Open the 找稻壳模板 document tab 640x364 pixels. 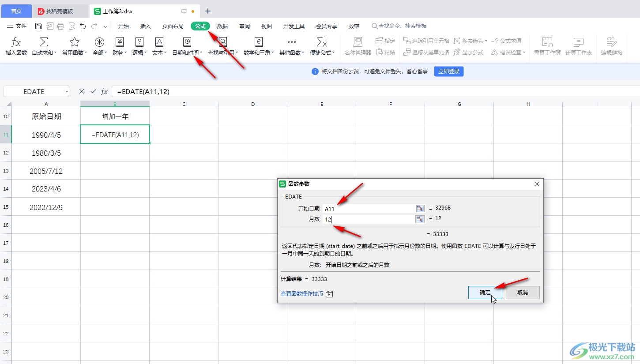pyautogui.click(x=60, y=11)
